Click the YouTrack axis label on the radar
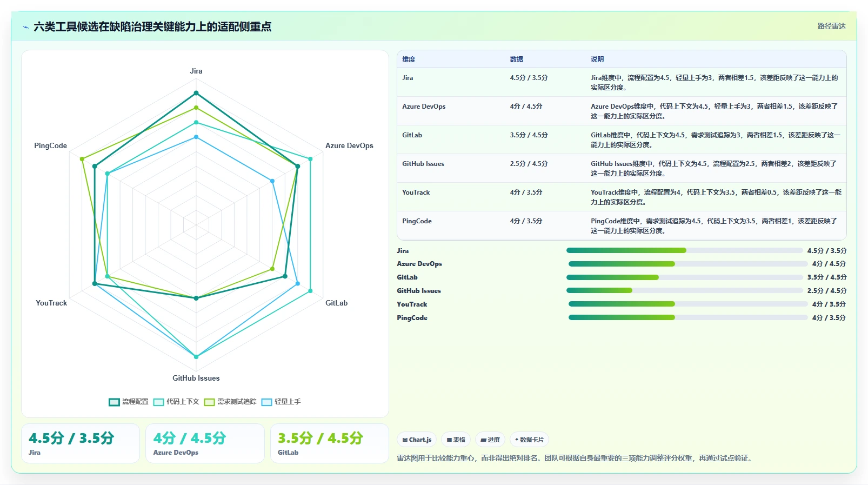 click(x=51, y=303)
